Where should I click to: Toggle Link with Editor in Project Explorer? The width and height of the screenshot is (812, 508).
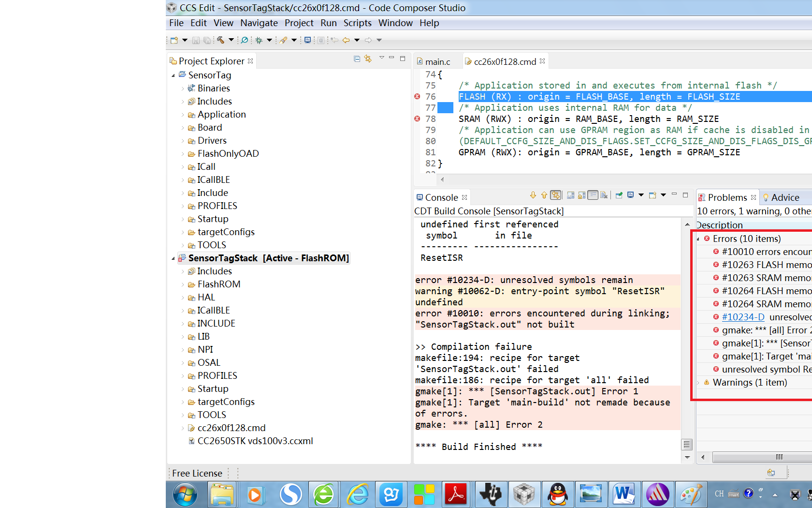368,59
